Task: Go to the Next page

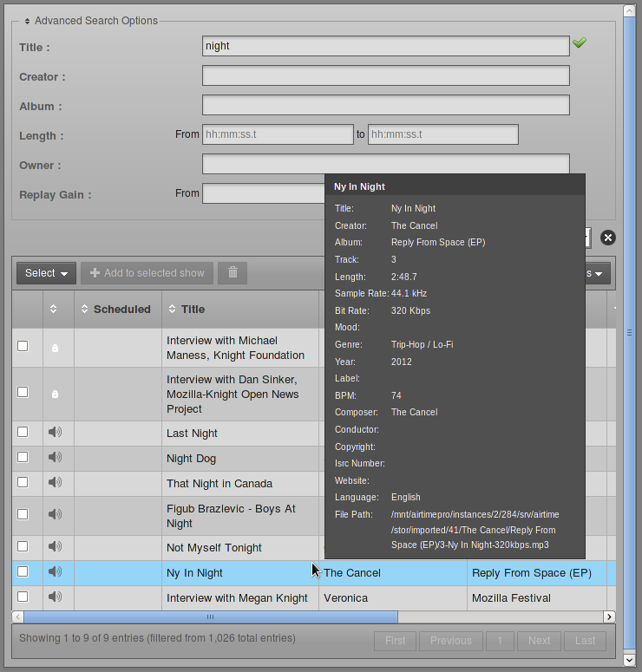Action: click(539, 641)
